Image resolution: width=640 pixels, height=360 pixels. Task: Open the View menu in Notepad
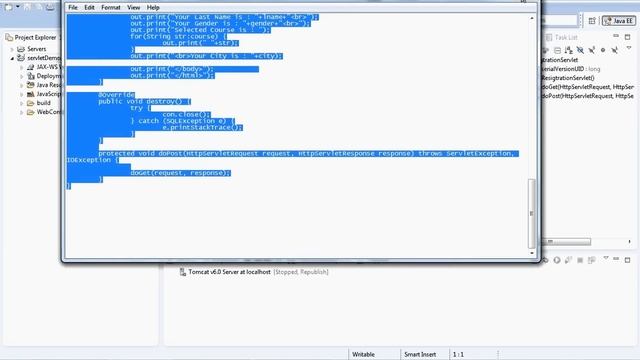tap(133, 7)
